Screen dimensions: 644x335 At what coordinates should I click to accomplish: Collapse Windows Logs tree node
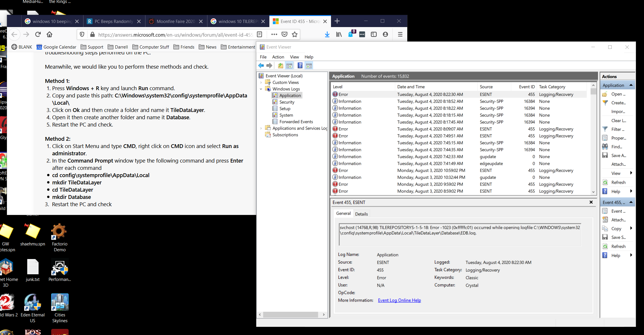coord(261,89)
